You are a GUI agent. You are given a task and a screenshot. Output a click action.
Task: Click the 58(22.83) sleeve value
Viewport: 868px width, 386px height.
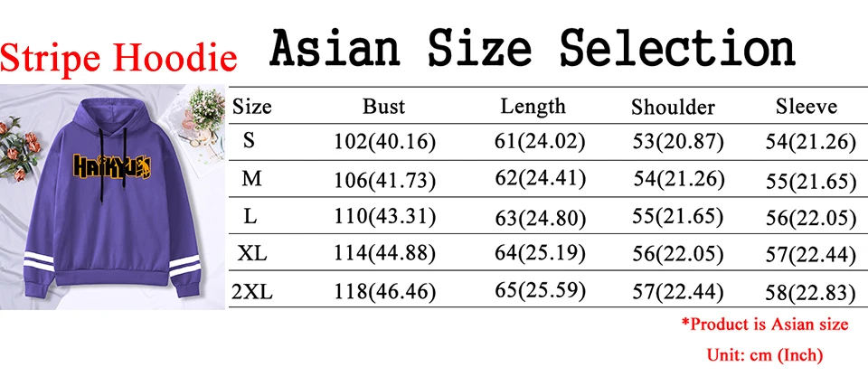(811, 292)
